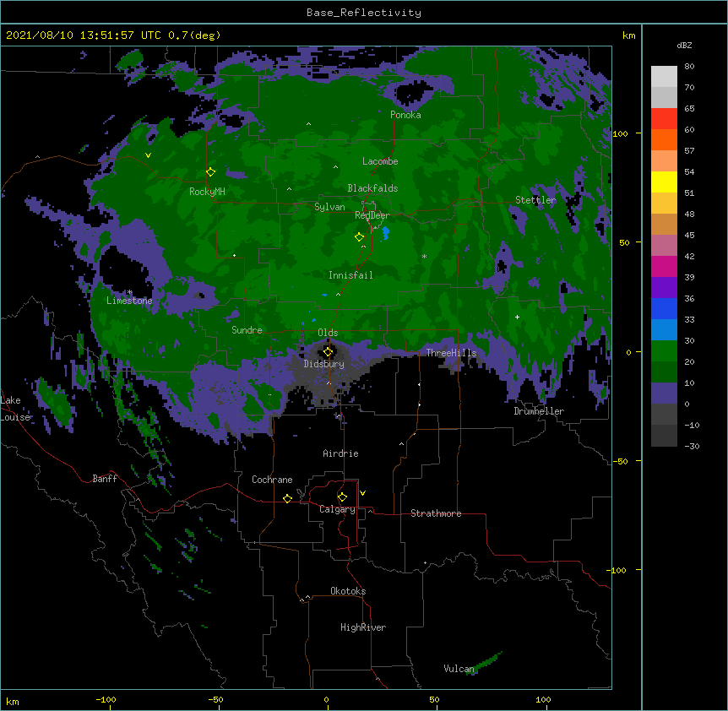Click the Cochrane town label
Screen dimensions: 728x711
pyautogui.click(x=272, y=480)
